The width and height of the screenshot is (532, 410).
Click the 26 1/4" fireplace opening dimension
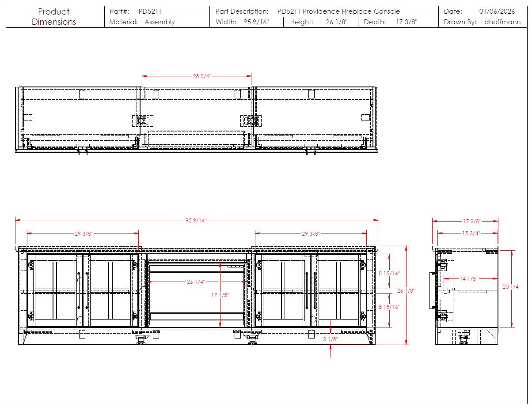(x=196, y=282)
